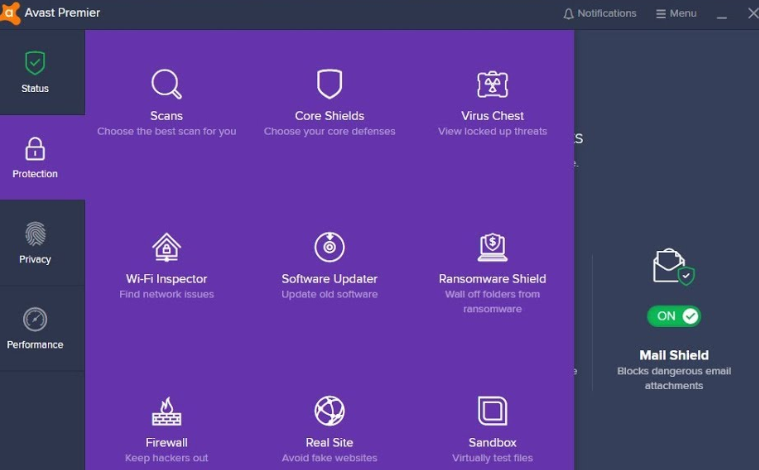Click the Wi-Fi Inspector label

(167, 279)
